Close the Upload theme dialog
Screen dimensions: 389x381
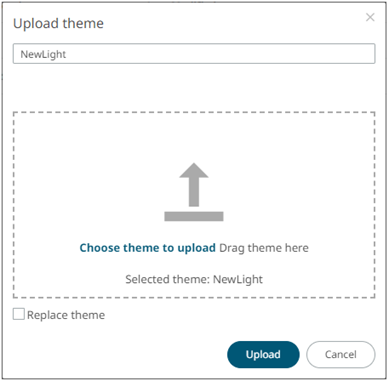[x=370, y=17]
